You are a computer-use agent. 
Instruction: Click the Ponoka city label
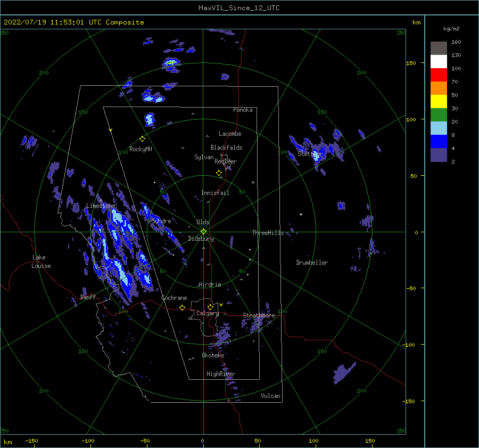tap(243, 110)
